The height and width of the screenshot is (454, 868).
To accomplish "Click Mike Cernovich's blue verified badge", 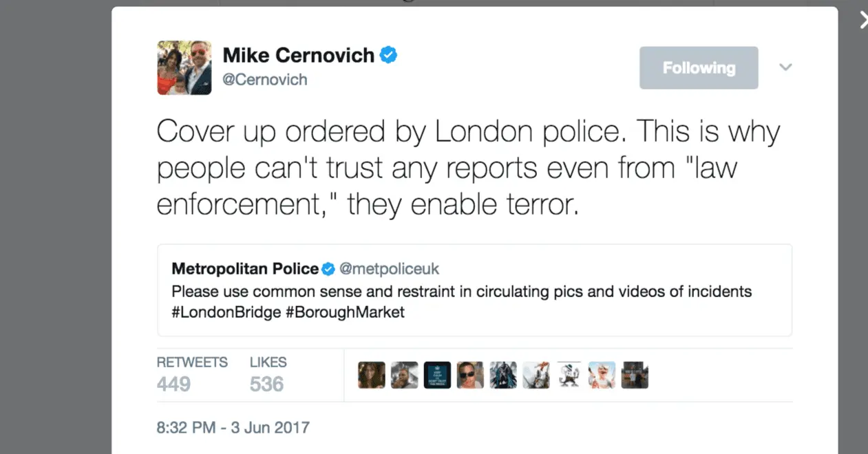I will click(x=389, y=55).
